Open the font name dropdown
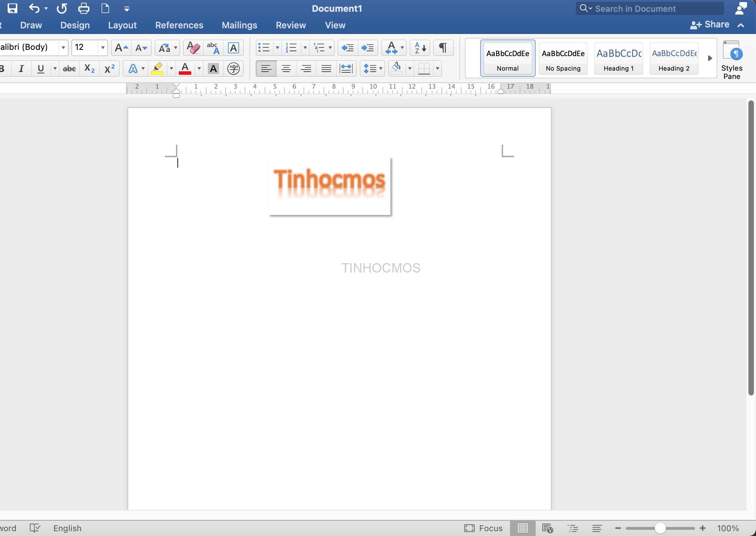Screen dimensions: 756x536 [x=63, y=48]
